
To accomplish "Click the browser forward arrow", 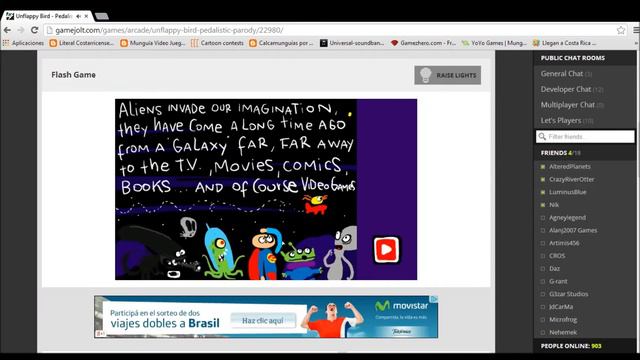I will pyautogui.click(x=21, y=30).
